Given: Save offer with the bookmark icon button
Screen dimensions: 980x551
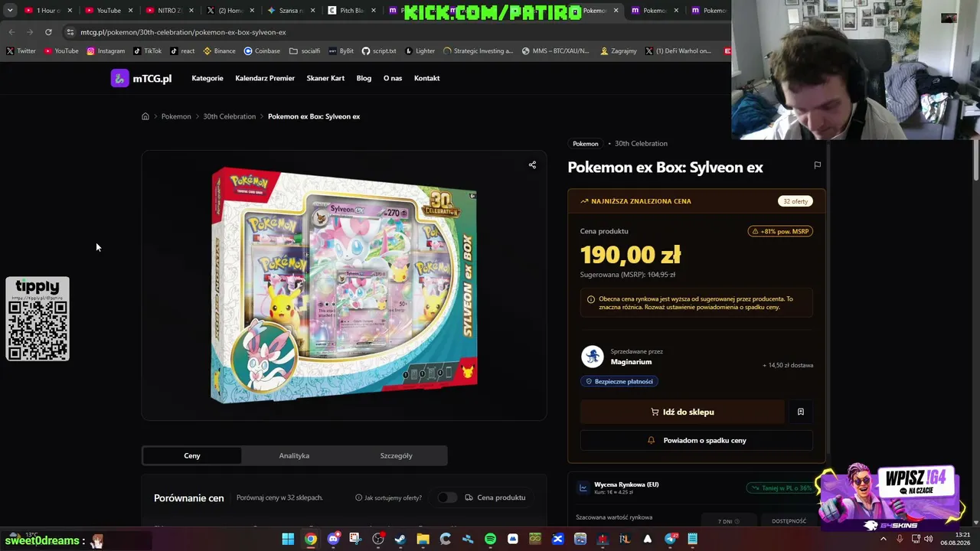Looking at the screenshot, I should point(801,412).
